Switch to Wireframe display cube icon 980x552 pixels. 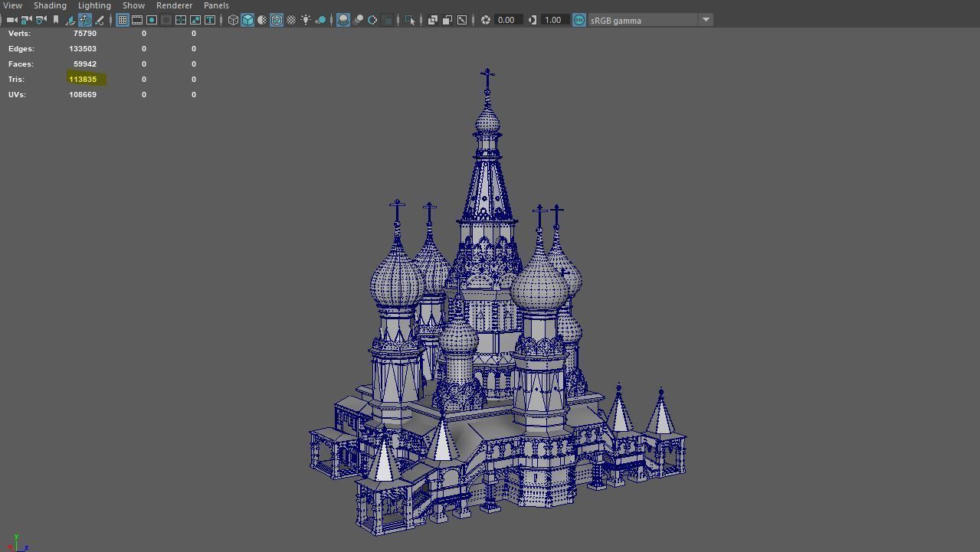pyautogui.click(x=233, y=20)
